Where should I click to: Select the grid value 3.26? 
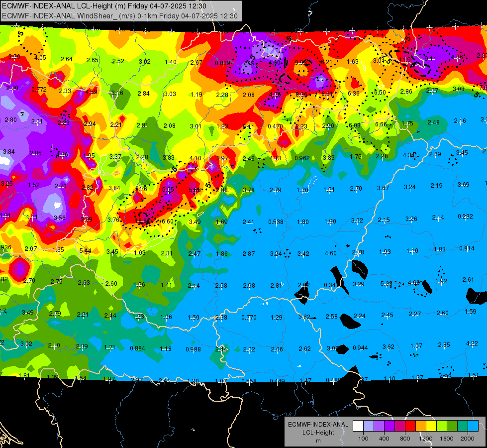[411, 219]
